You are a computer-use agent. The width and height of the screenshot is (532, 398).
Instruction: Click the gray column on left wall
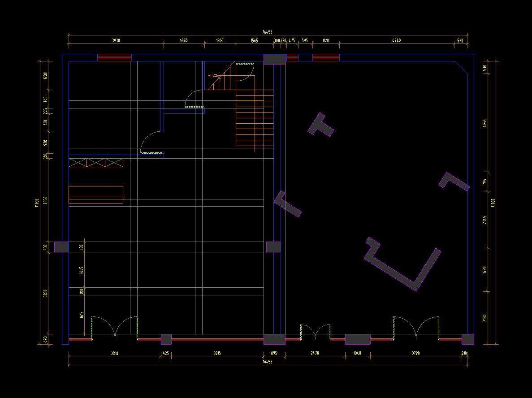61,247
